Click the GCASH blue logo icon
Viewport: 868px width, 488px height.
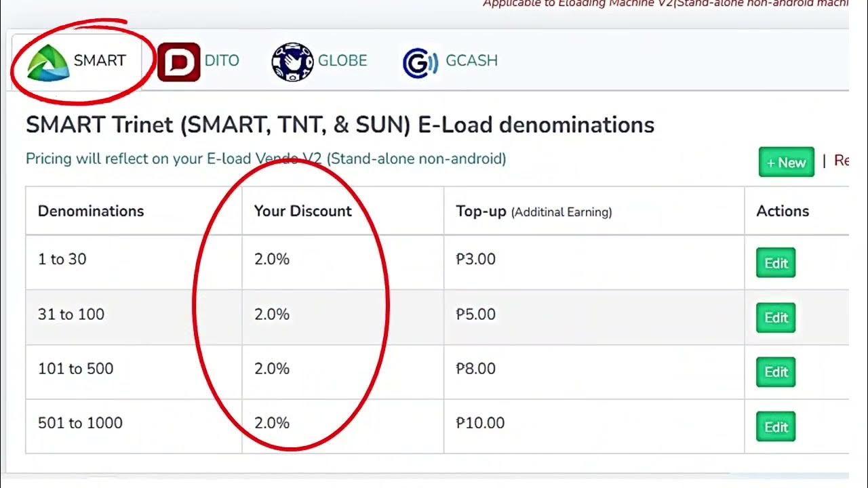(x=420, y=62)
